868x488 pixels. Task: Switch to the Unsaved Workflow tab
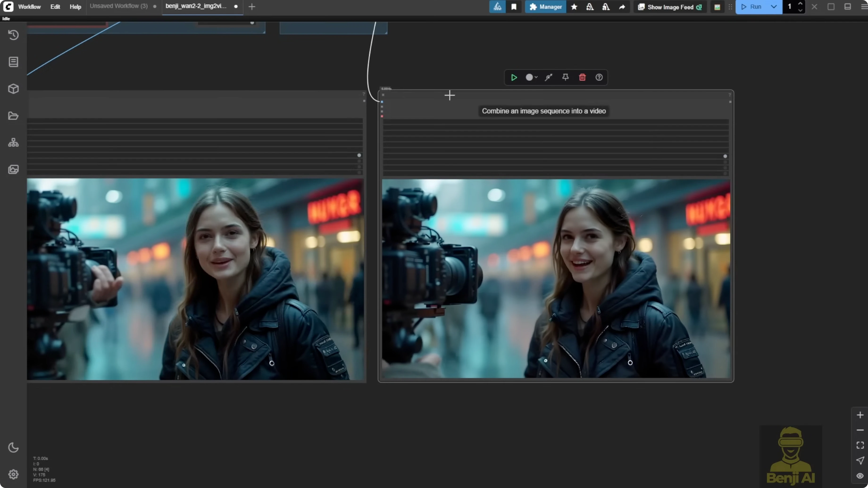[x=119, y=6]
